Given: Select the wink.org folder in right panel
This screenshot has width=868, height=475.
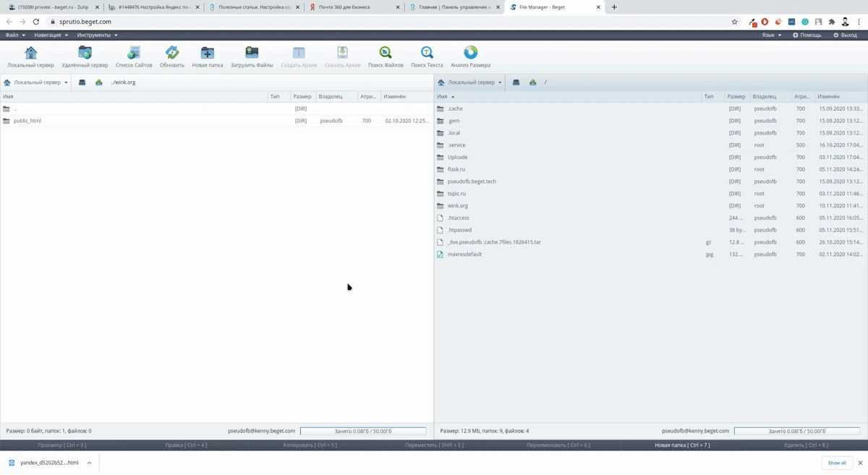Looking at the screenshot, I should (x=457, y=206).
